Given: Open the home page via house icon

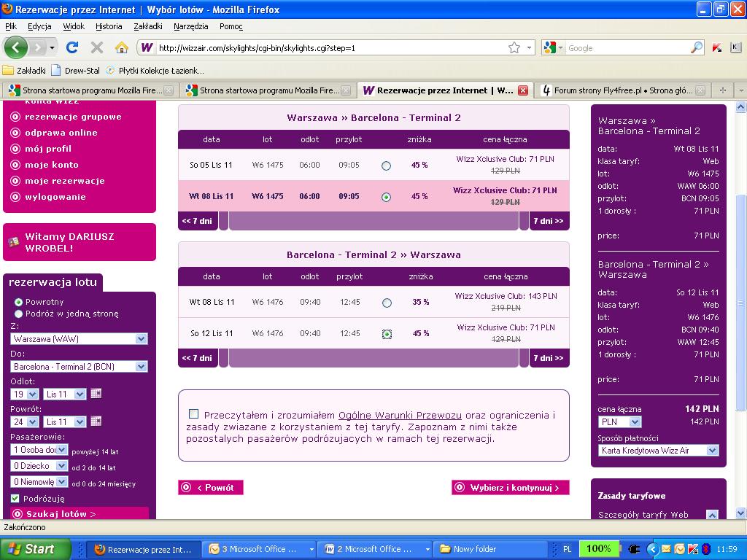Looking at the screenshot, I should pos(122,47).
